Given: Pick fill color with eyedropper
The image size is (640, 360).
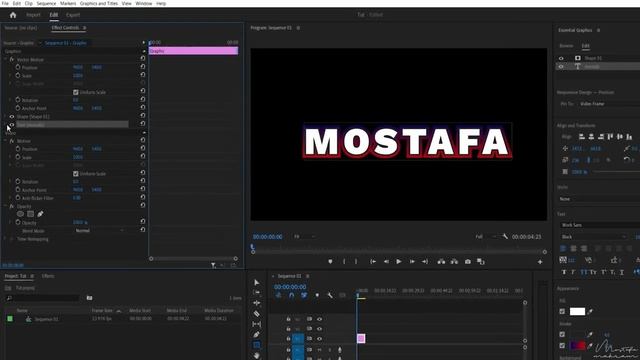Looking at the screenshot, I should 590,311.
